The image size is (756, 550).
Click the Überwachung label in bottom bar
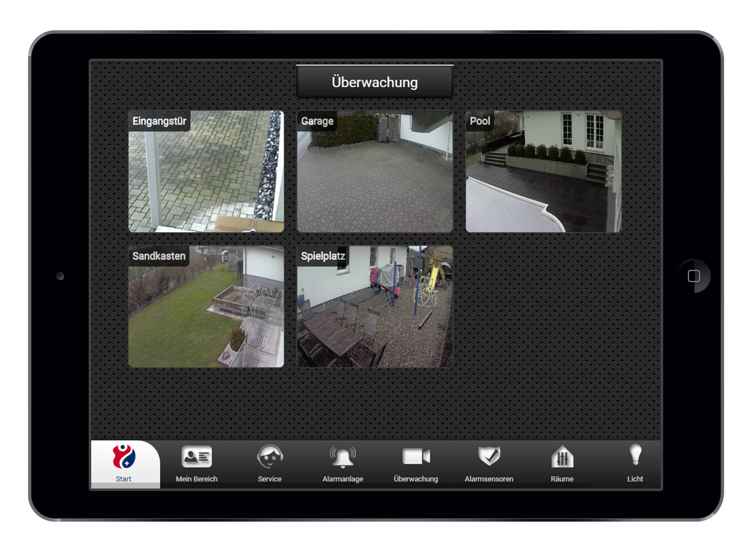click(x=416, y=479)
